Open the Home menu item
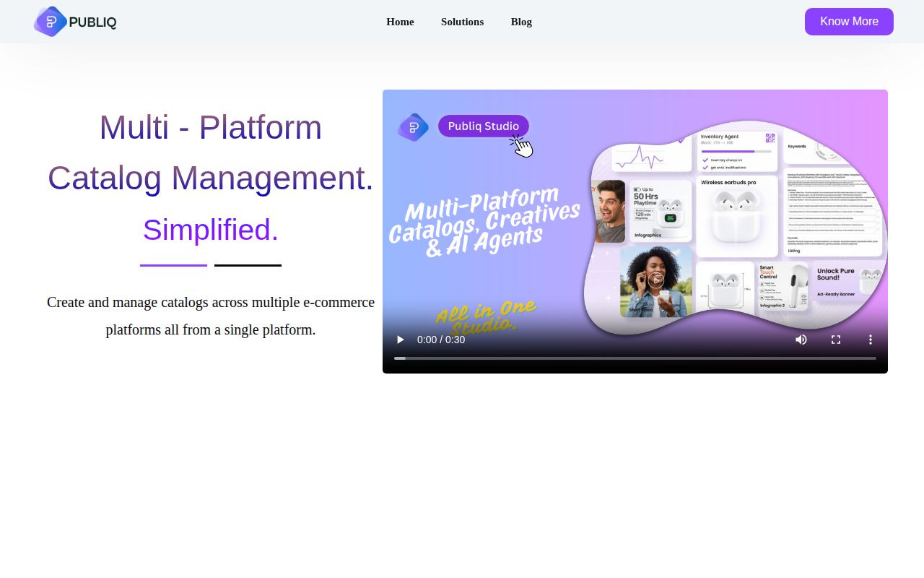 [400, 22]
